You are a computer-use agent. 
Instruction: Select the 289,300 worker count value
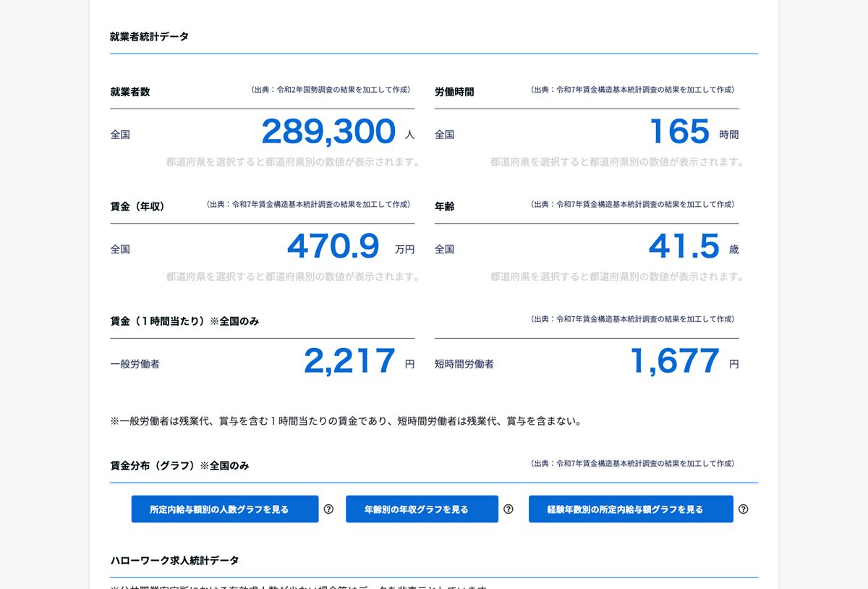(x=328, y=132)
